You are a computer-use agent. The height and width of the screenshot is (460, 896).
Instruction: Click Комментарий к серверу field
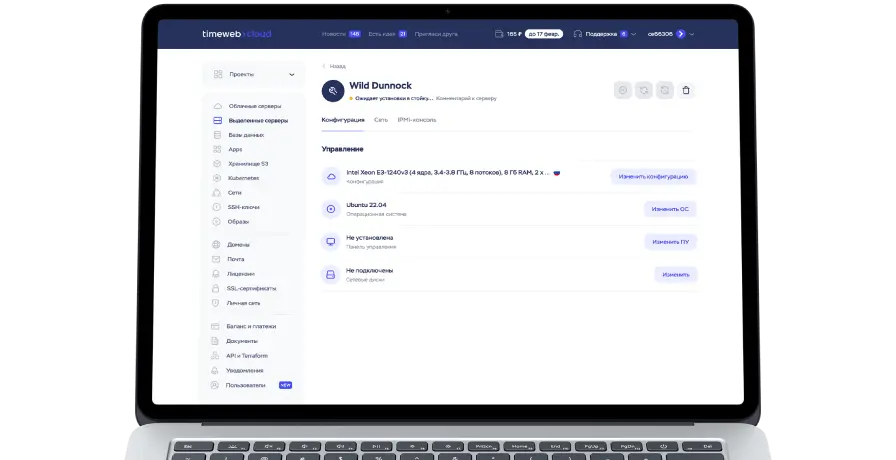tap(467, 98)
